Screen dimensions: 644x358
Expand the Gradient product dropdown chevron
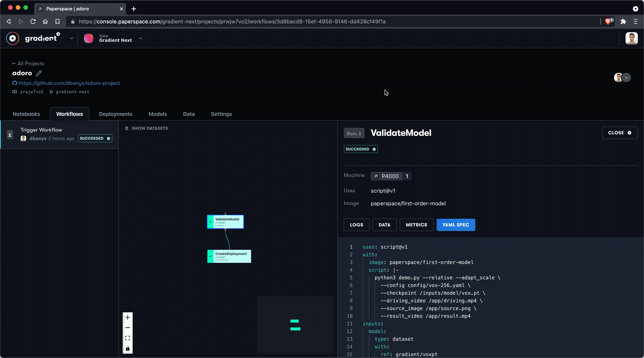(71, 38)
